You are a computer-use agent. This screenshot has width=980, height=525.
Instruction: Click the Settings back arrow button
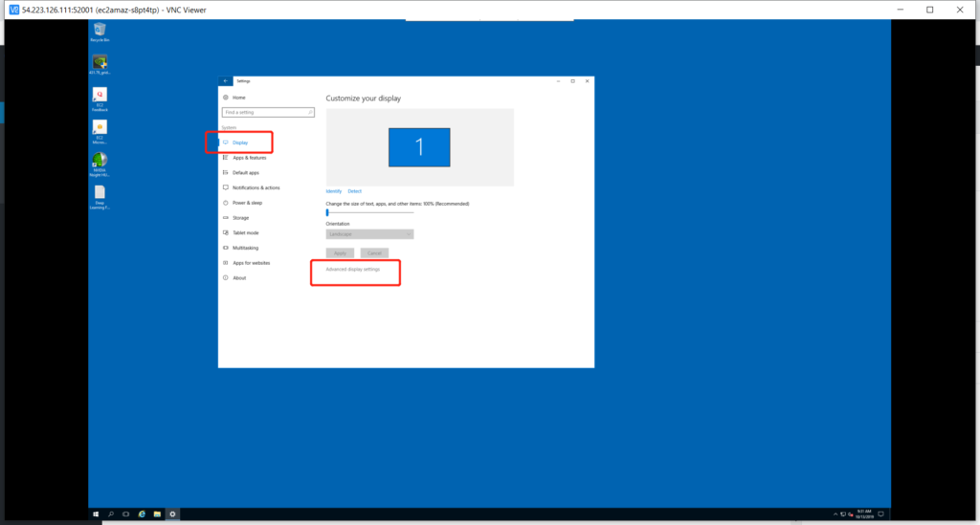click(226, 81)
